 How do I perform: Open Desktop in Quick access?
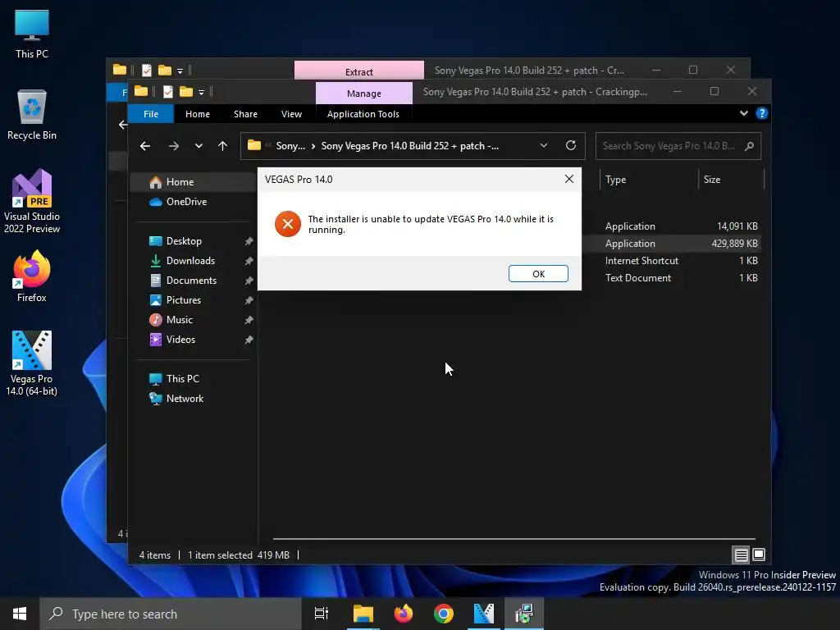tap(184, 241)
